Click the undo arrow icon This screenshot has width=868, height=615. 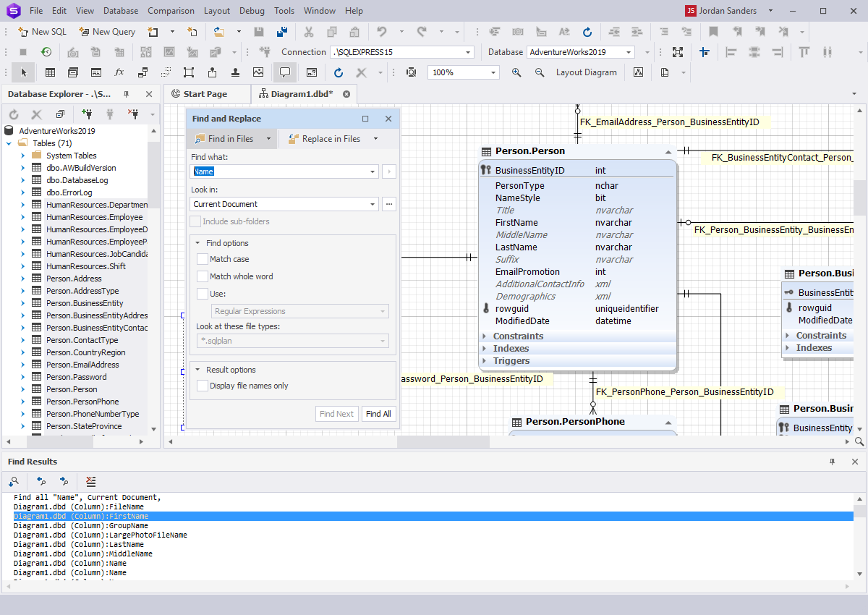click(x=382, y=32)
